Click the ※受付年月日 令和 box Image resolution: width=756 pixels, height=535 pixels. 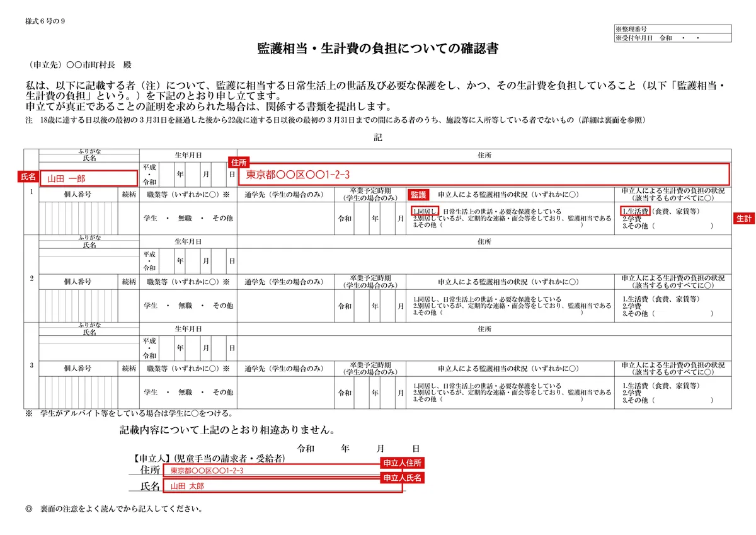coord(672,38)
